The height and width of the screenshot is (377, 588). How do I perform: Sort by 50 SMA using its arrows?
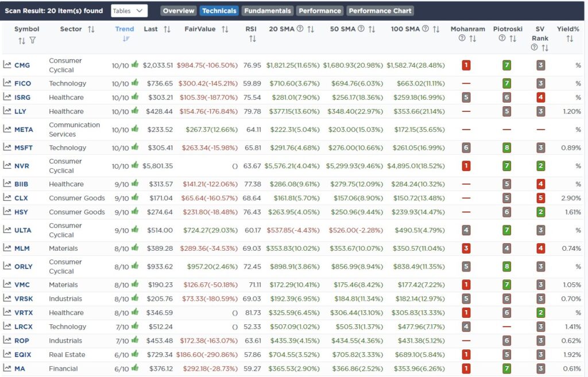click(372, 29)
